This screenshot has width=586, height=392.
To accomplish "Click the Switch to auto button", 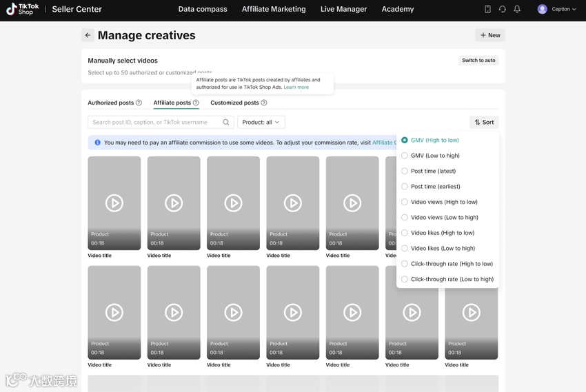I will click(x=478, y=61).
